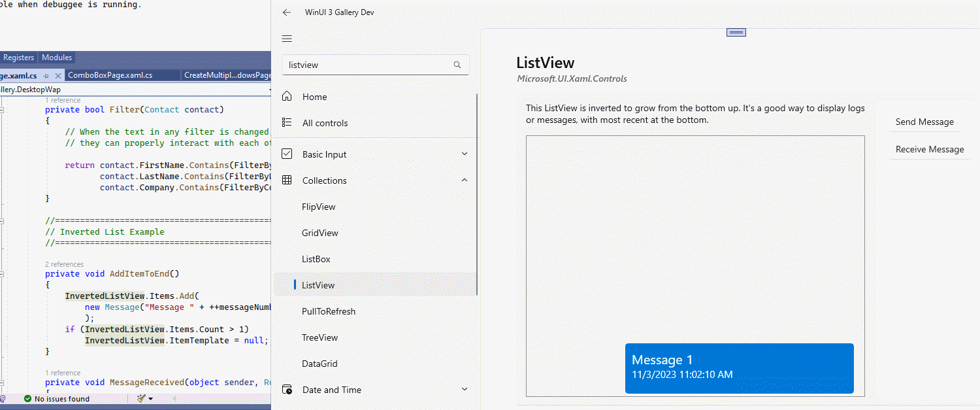Screen dimensions: 980x410
Task: Click the listview search box
Action: tap(375, 65)
